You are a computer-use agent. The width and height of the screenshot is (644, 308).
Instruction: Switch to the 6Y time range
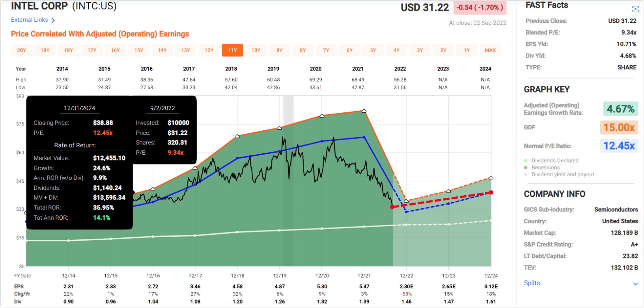(x=350, y=50)
